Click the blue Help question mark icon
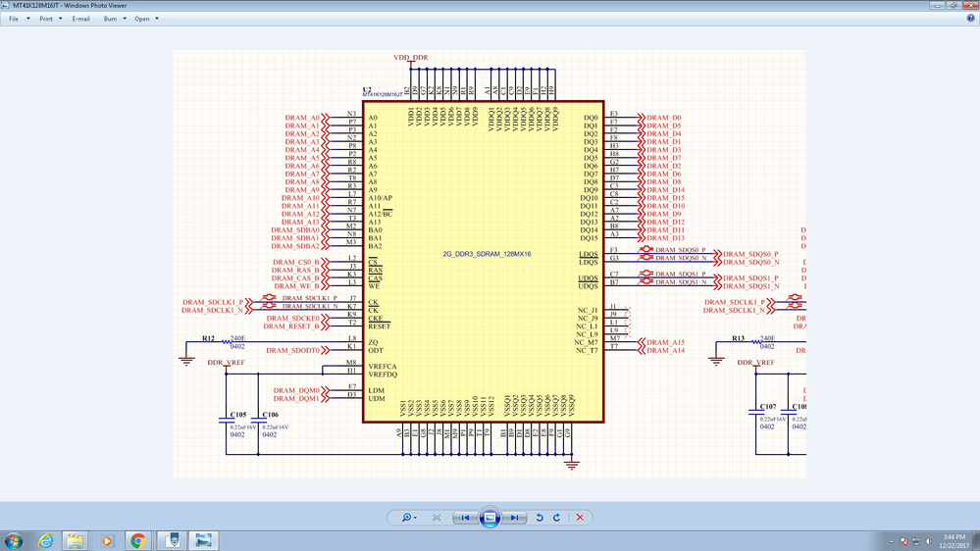 point(970,18)
